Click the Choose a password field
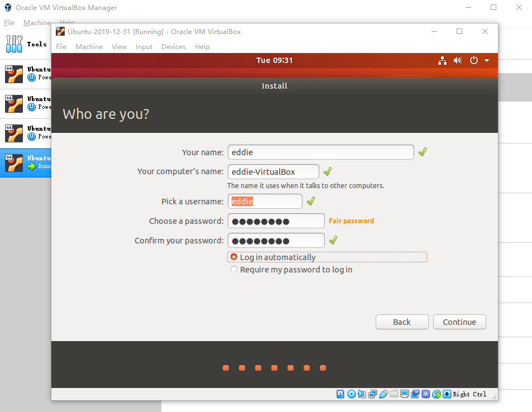532x412 pixels. [x=276, y=221]
